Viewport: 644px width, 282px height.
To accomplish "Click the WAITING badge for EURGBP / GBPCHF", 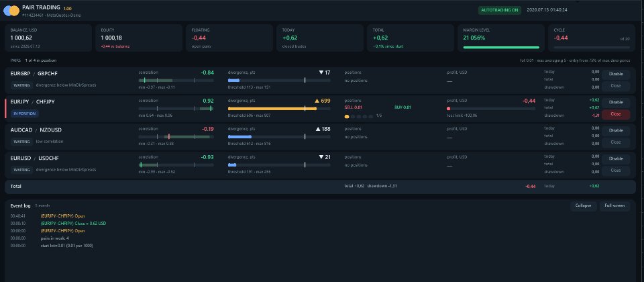I will coord(21,85).
